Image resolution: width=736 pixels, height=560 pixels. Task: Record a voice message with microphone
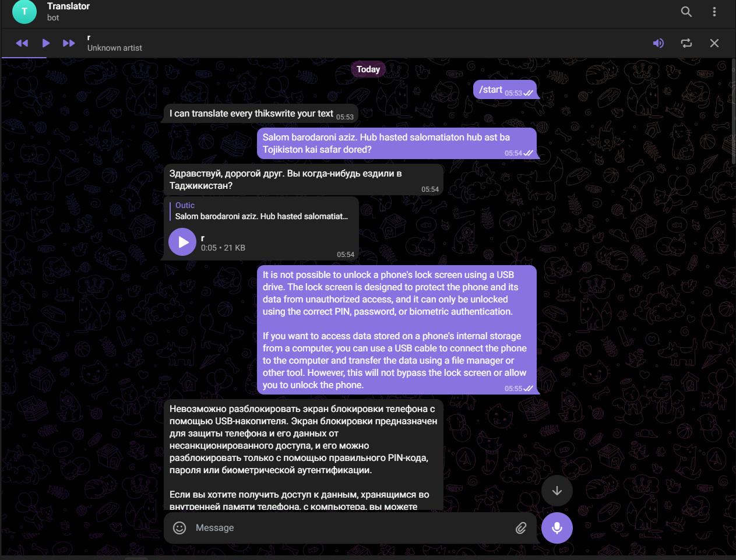557,528
